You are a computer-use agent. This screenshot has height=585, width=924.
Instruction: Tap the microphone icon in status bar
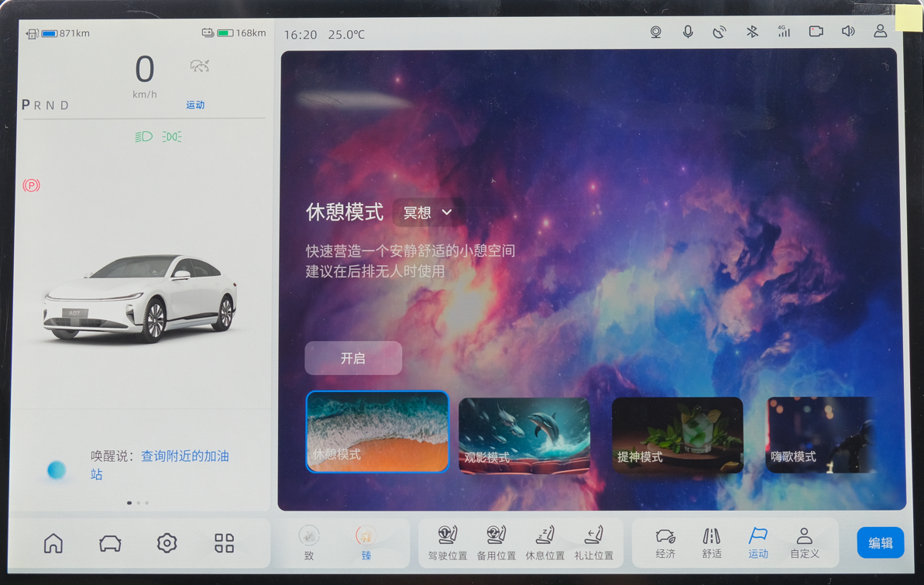(688, 32)
